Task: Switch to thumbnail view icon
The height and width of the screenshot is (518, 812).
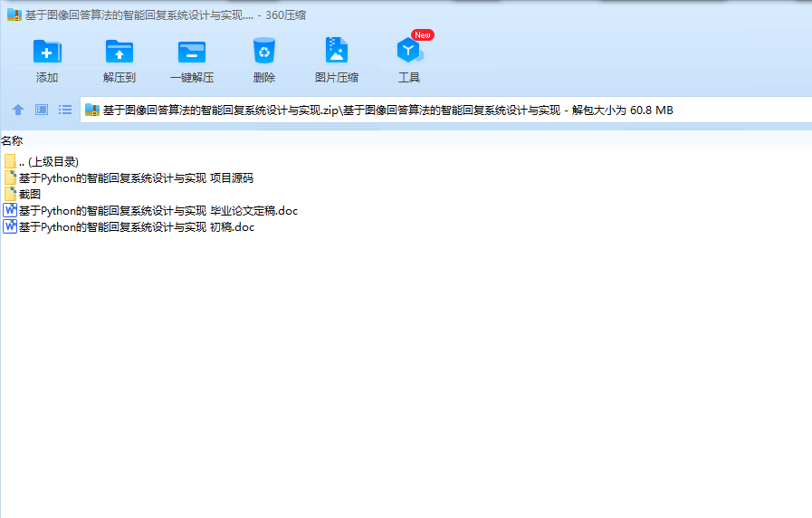Action: 42,110
